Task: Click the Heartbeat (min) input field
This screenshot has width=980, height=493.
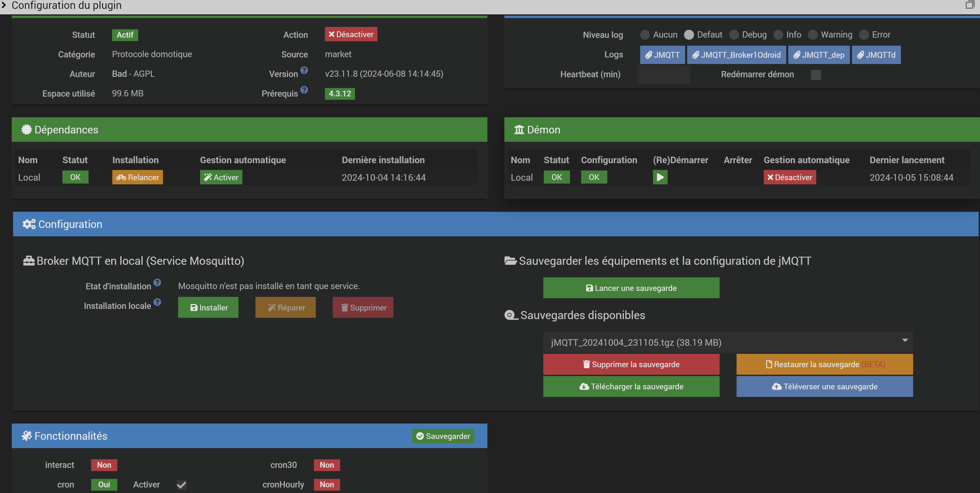Action: (663, 75)
